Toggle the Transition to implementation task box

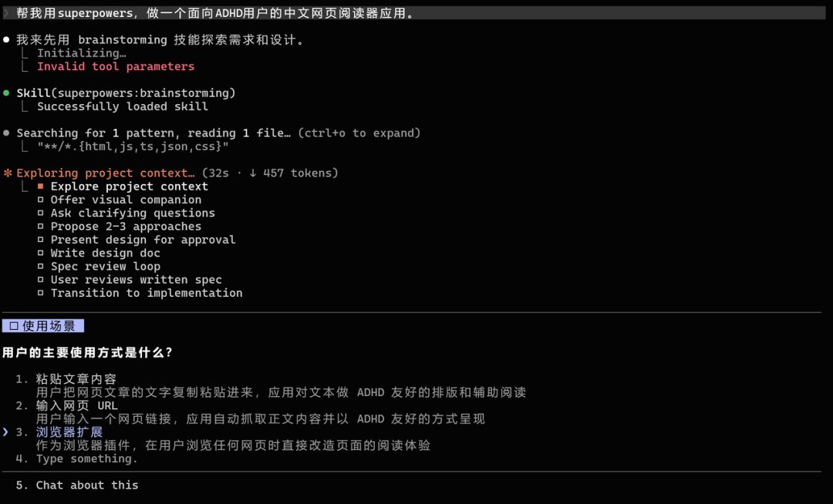40,292
